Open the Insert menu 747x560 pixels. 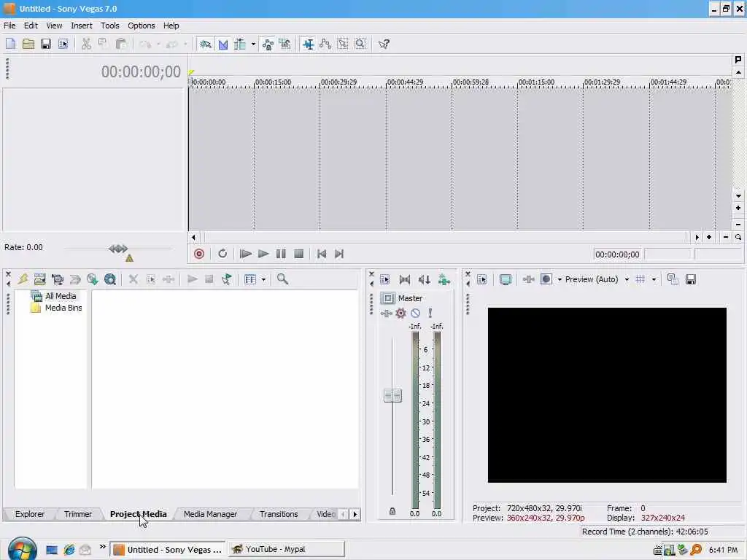click(x=82, y=26)
